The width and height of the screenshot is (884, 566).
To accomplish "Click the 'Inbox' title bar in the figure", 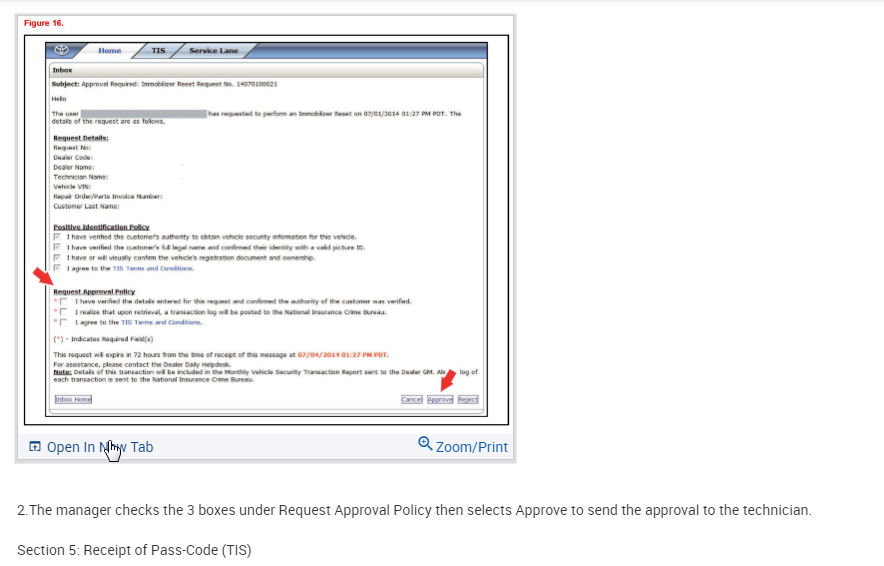I will (x=267, y=70).
